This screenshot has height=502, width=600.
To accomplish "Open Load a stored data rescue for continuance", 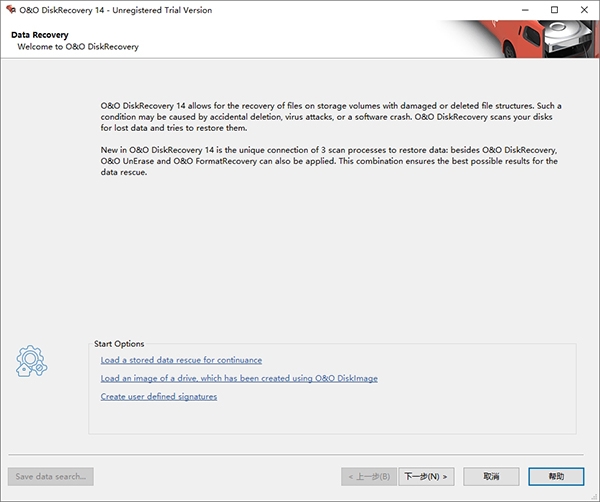I will 181,360.
